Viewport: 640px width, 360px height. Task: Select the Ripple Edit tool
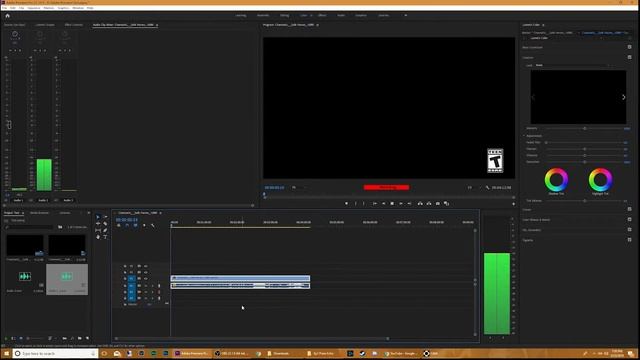tap(98, 224)
